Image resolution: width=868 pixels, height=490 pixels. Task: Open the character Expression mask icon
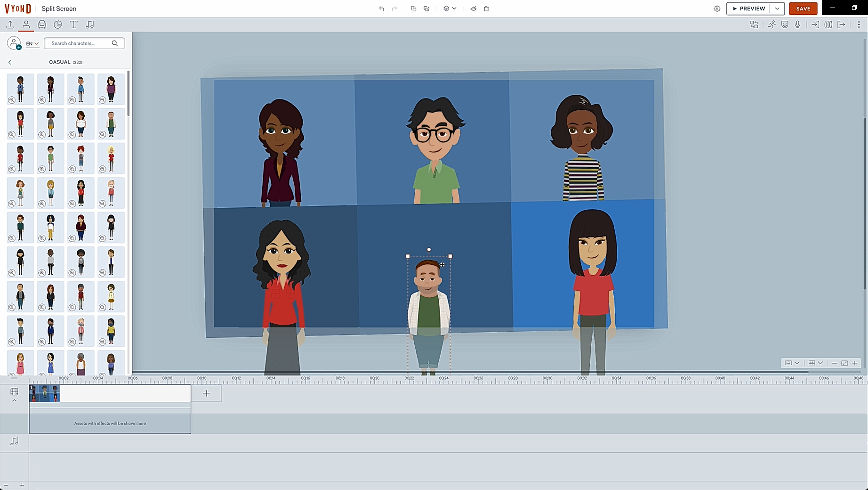point(785,24)
